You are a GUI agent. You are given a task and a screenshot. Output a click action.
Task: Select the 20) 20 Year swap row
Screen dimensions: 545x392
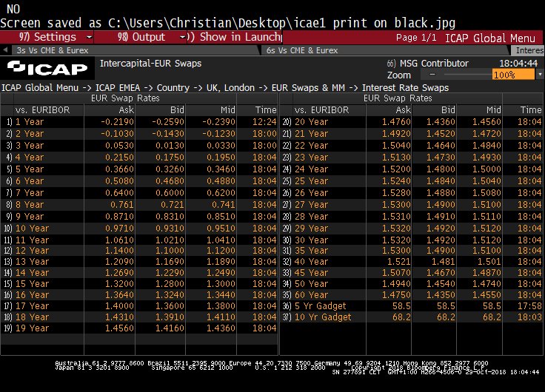pyautogui.click(x=412, y=122)
